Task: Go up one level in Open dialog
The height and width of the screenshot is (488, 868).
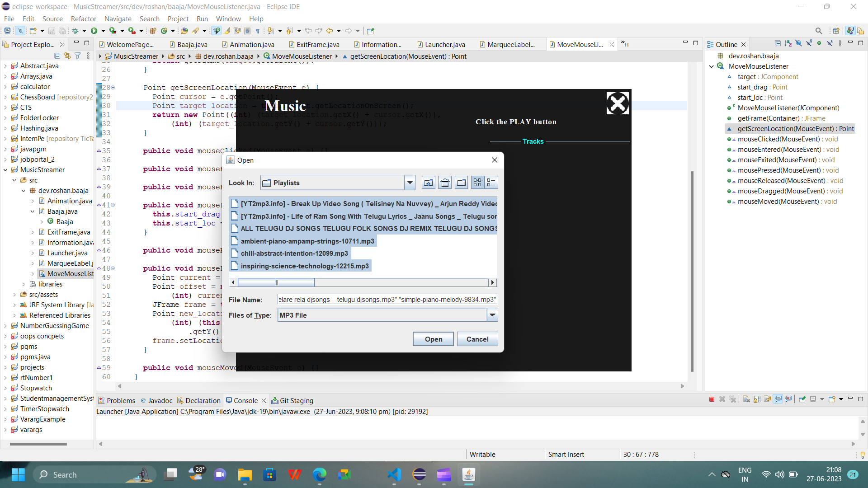Action: [x=428, y=183]
